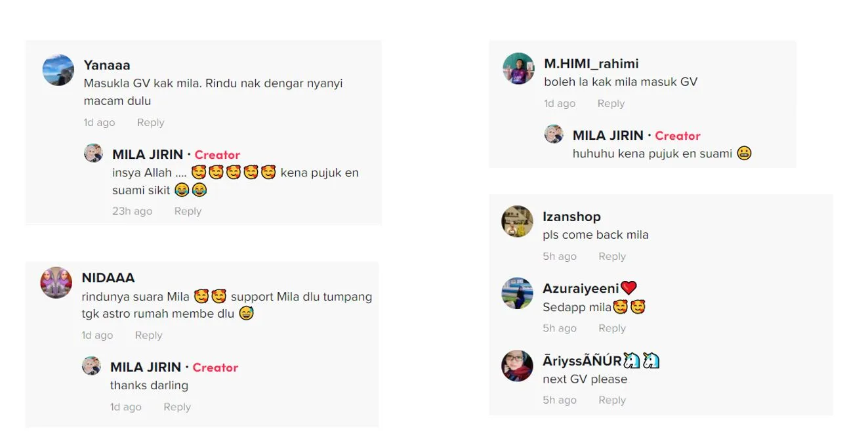Reply to Azuraiyeeni's 'Sedapp mila' comment
The width and height of the screenshot is (868, 445).
[612, 329]
